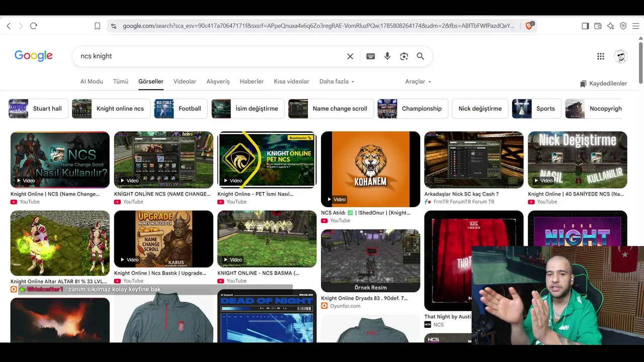
Task: Go to the Google homepage logo
Action: click(34, 56)
